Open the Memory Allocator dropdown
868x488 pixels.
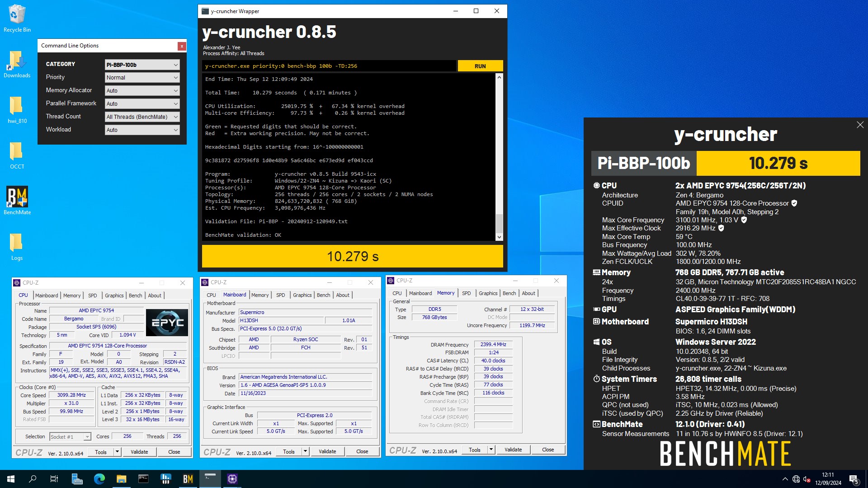142,91
